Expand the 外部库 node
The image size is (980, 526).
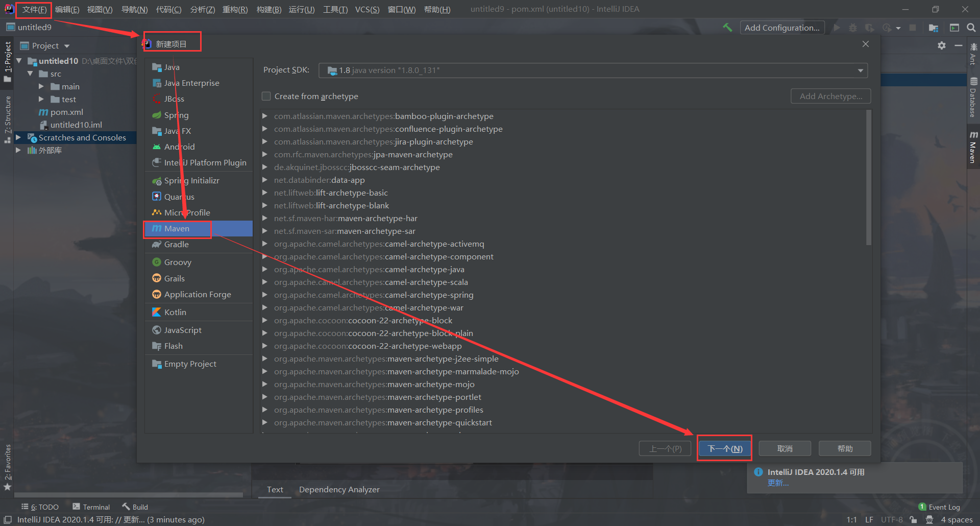(18, 150)
